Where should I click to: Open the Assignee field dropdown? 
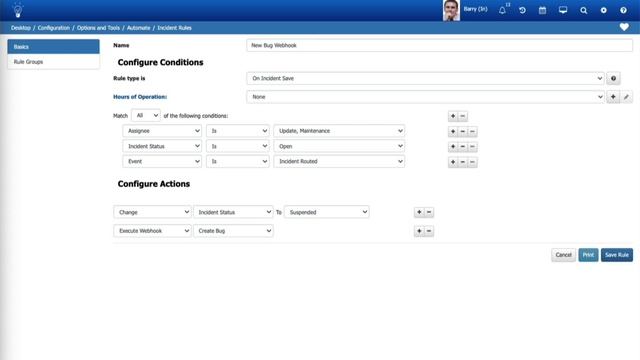pyautogui.click(x=162, y=131)
